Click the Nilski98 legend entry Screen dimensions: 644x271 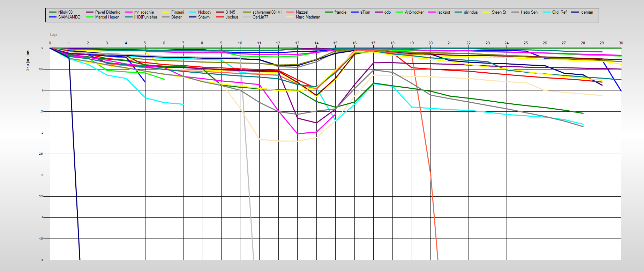tap(65, 12)
